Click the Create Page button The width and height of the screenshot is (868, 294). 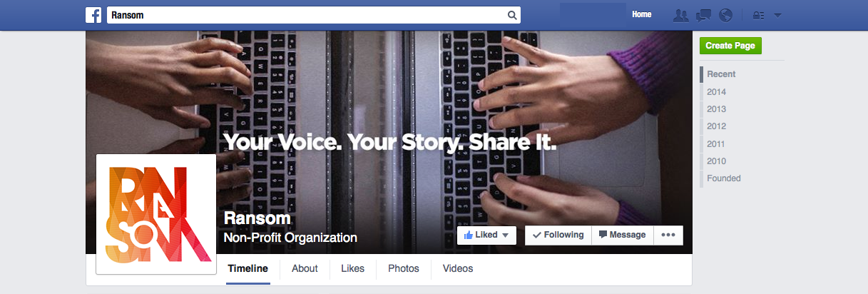coord(730,46)
